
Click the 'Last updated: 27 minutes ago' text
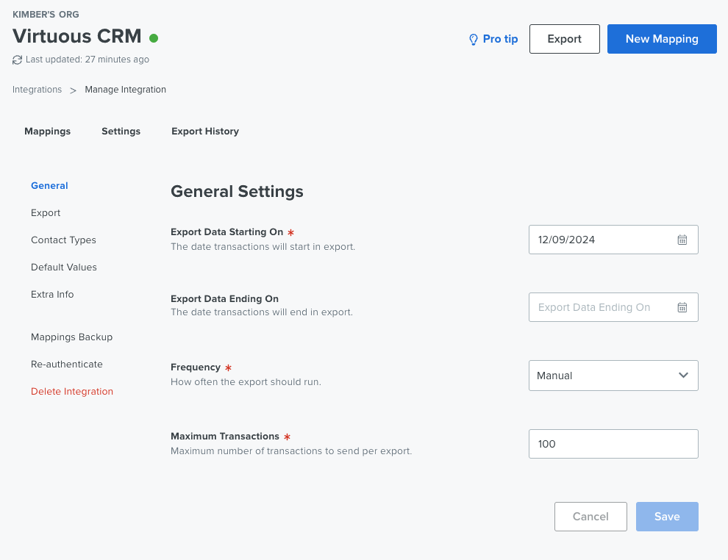click(88, 60)
